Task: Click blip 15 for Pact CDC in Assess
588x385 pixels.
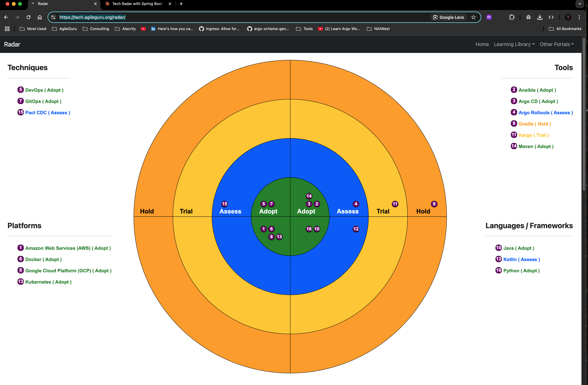Action: pyautogui.click(x=225, y=204)
